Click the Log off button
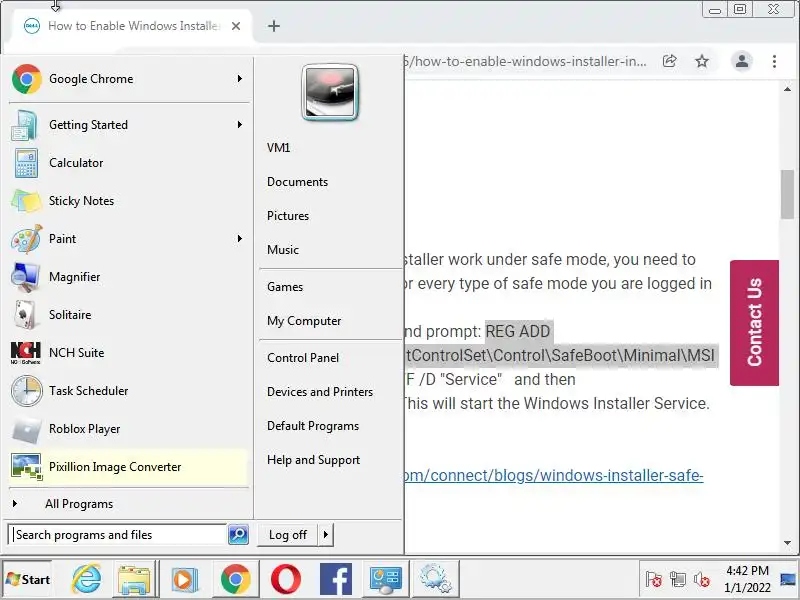800x600 pixels. (288, 535)
